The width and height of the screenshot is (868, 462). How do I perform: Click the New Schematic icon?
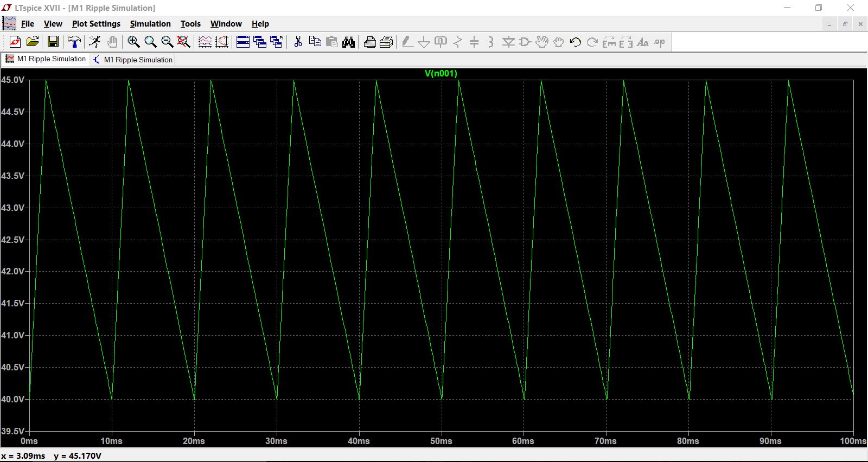pyautogui.click(x=15, y=42)
